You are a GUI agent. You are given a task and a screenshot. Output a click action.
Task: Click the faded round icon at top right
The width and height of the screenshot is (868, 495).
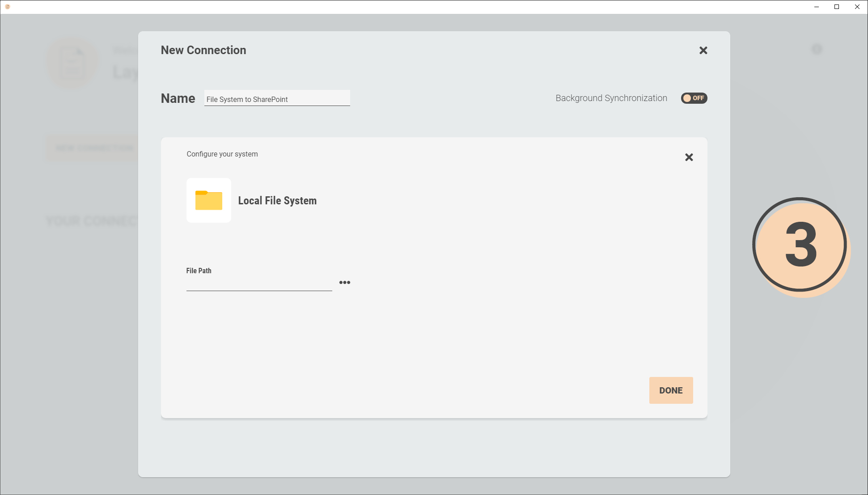pyautogui.click(x=817, y=49)
